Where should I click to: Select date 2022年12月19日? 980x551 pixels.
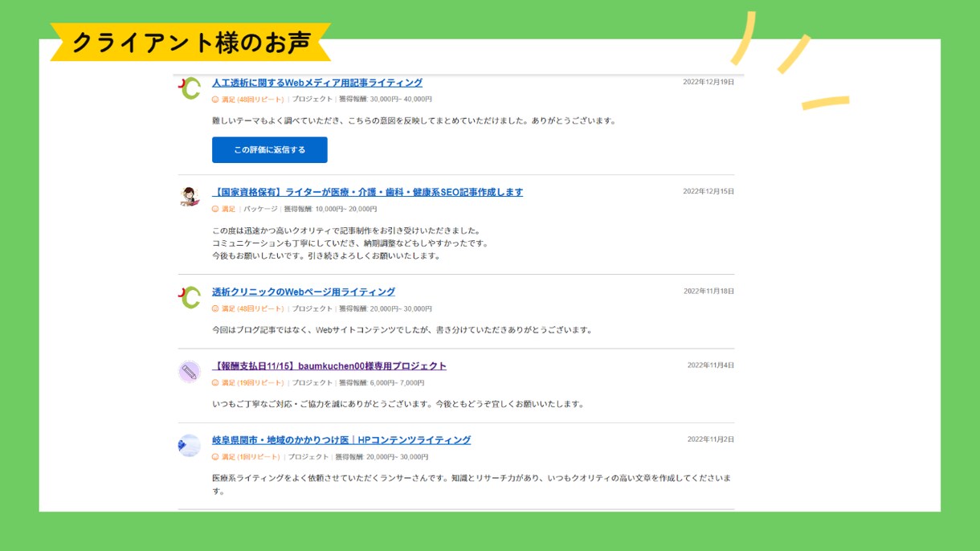pyautogui.click(x=708, y=82)
